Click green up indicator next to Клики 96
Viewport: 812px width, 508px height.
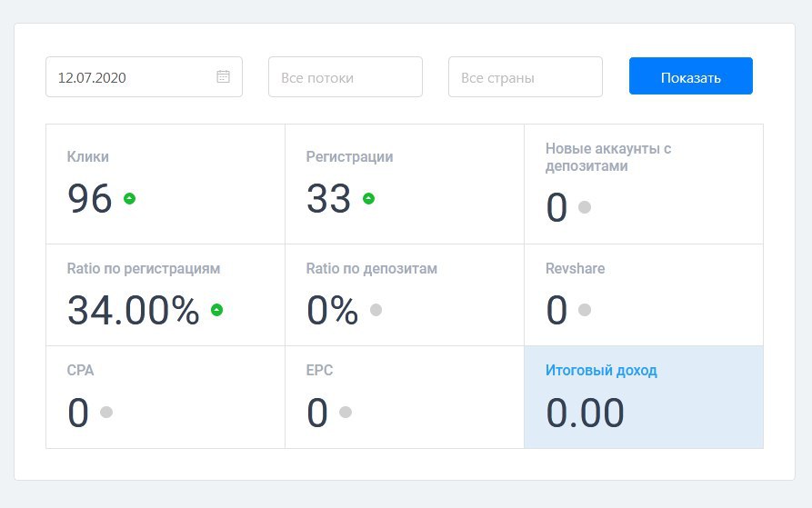pyautogui.click(x=129, y=198)
